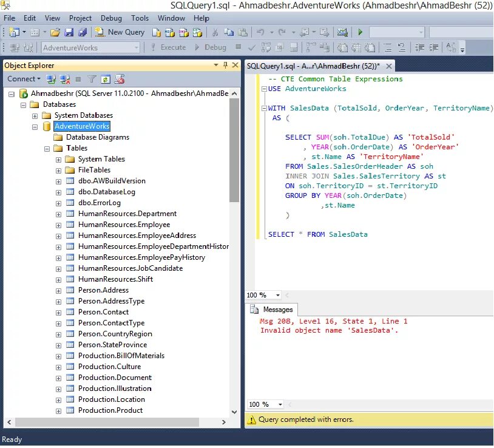Click the Object Explorer vertical scrollbar thumb

point(234,151)
